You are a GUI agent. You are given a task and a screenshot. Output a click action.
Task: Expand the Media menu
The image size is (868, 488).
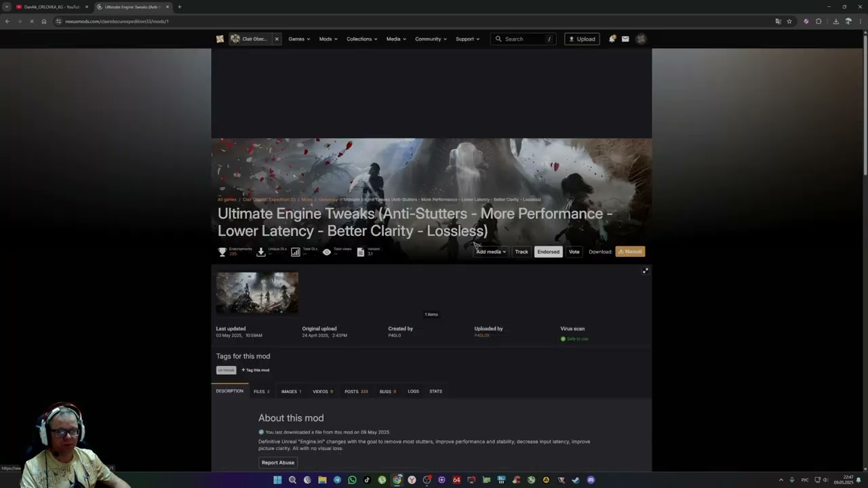pyautogui.click(x=396, y=39)
